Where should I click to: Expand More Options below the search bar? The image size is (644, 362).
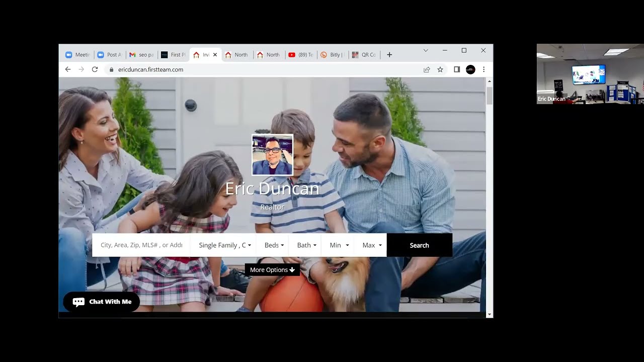272,270
